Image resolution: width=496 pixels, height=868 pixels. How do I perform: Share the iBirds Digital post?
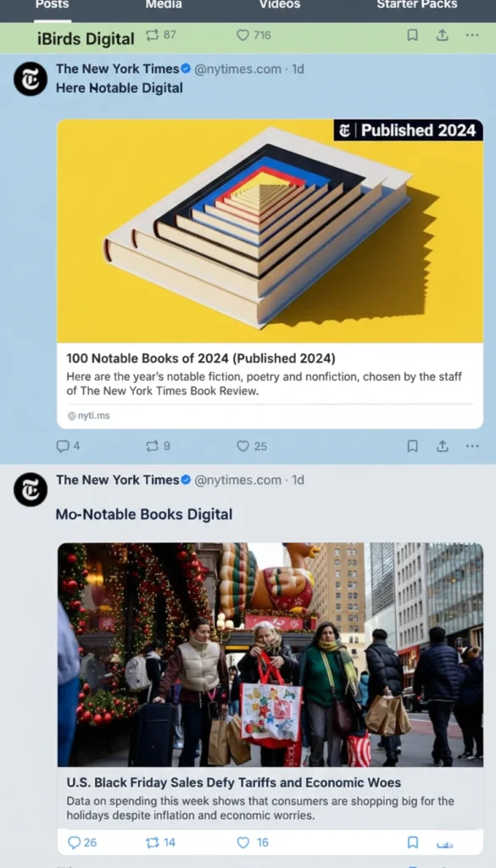(442, 36)
